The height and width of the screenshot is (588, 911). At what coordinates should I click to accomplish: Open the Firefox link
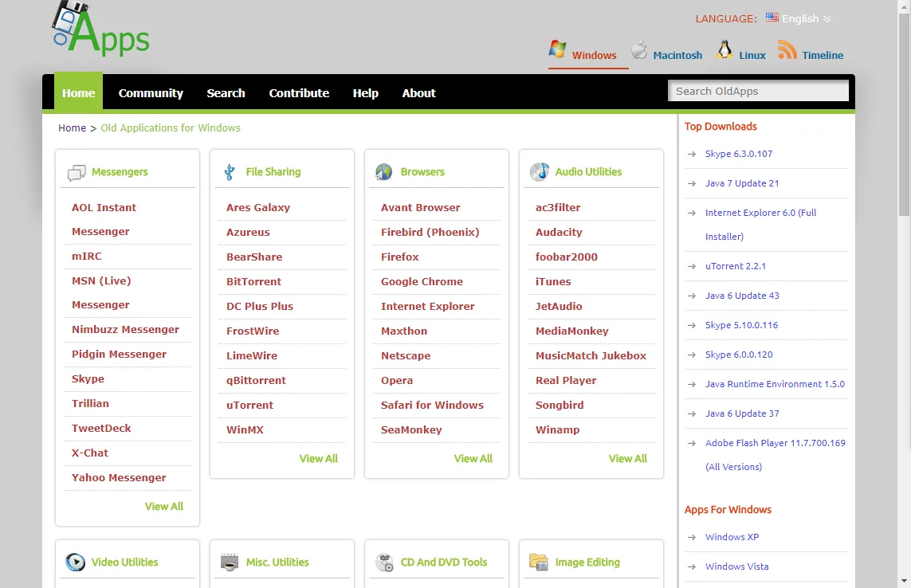(400, 257)
